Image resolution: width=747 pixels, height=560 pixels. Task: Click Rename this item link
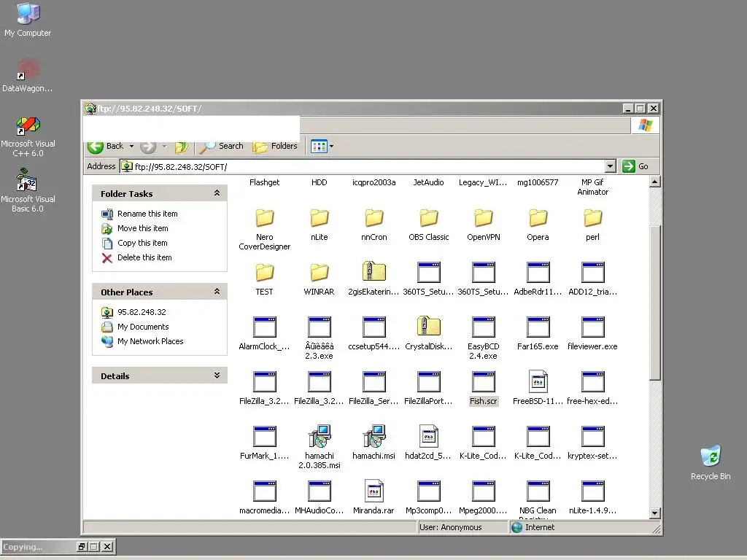pyautogui.click(x=147, y=214)
